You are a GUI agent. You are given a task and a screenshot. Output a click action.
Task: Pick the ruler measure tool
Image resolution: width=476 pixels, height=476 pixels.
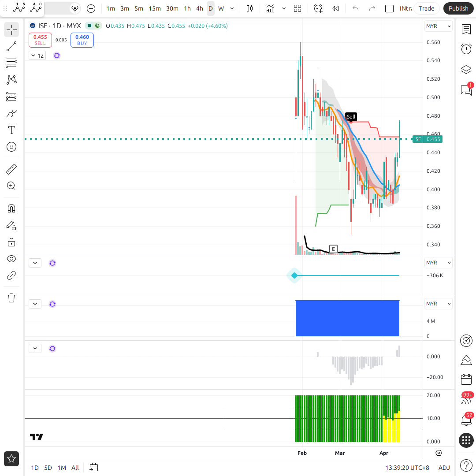pos(11,169)
